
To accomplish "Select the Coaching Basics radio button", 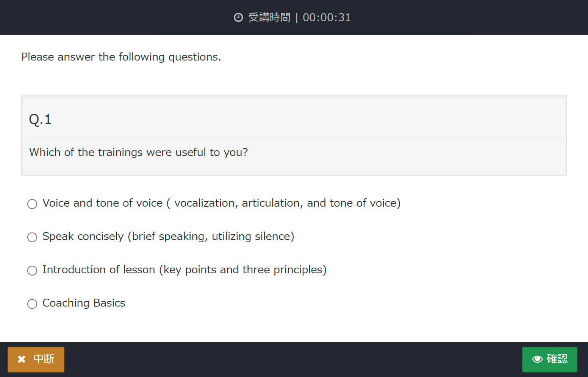I will tap(32, 304).
